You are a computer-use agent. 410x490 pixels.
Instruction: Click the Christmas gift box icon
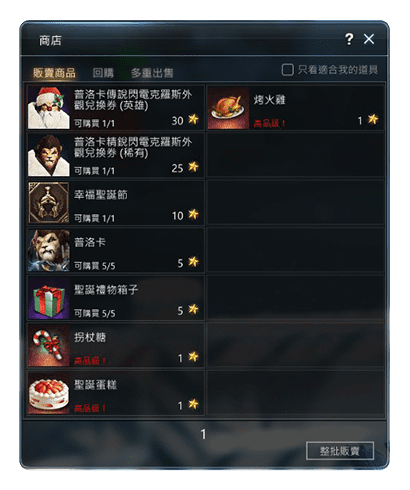click(49, 298)
